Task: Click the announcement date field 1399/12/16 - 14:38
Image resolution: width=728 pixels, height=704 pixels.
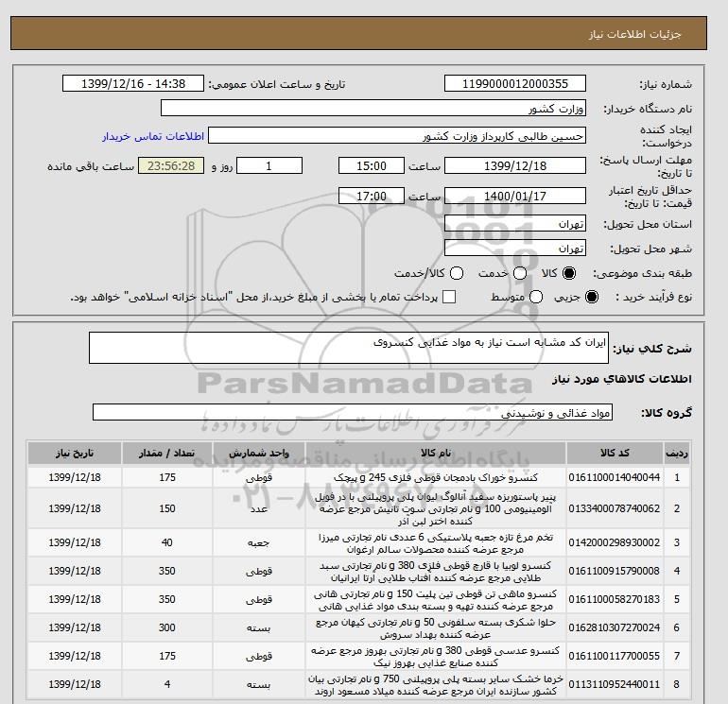Action: (x=133, y=83)
